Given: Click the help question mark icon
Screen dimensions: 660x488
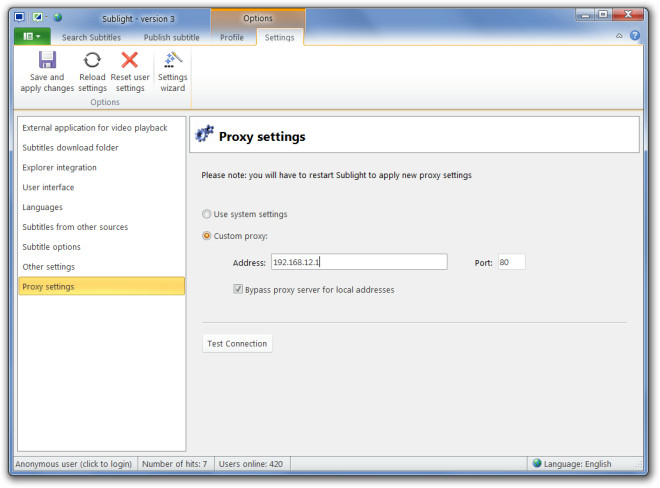Looking at the screenshot, I should click(635, 35).
